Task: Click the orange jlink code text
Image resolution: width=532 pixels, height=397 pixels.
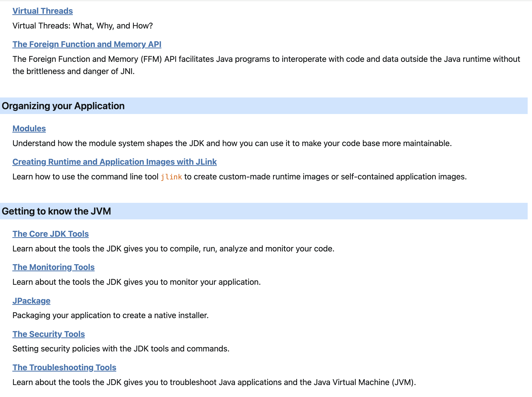Action: [171, 177]
